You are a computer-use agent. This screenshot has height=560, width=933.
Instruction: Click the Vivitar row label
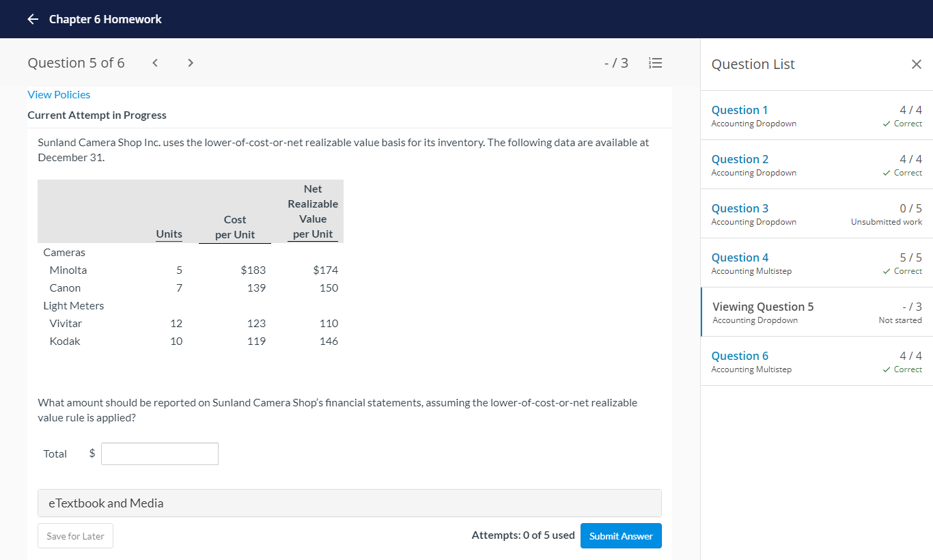pos(66,324)
